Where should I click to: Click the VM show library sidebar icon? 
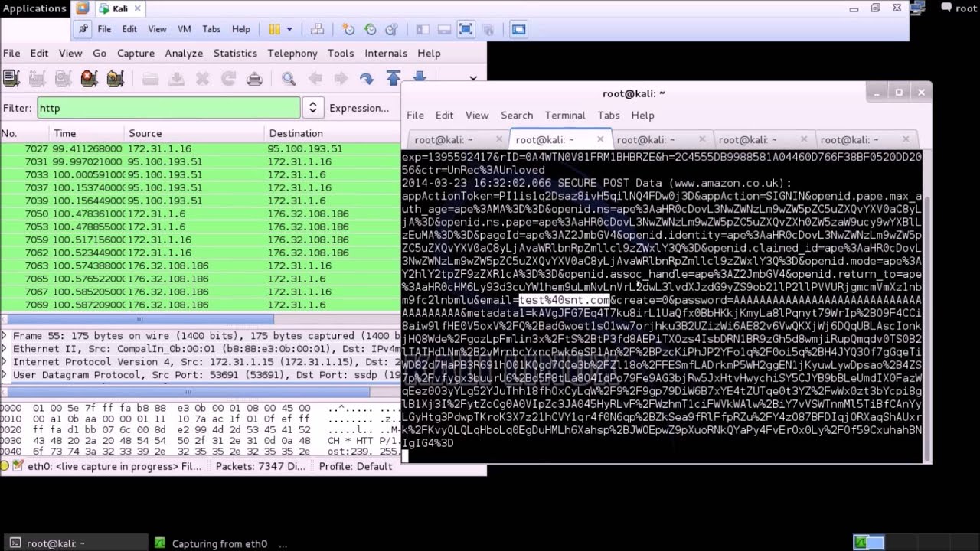pos(423,29)
